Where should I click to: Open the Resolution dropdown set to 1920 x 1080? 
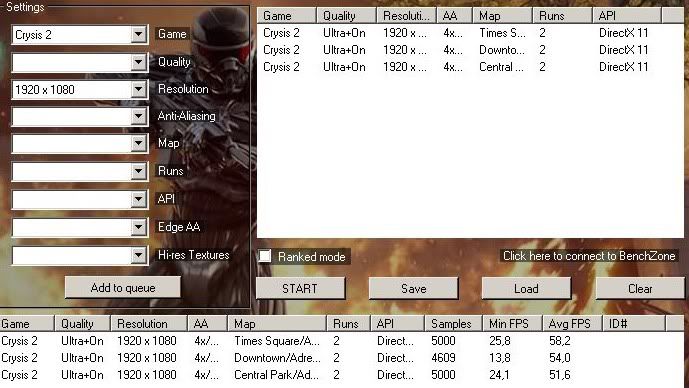click(x=80, y=90)
